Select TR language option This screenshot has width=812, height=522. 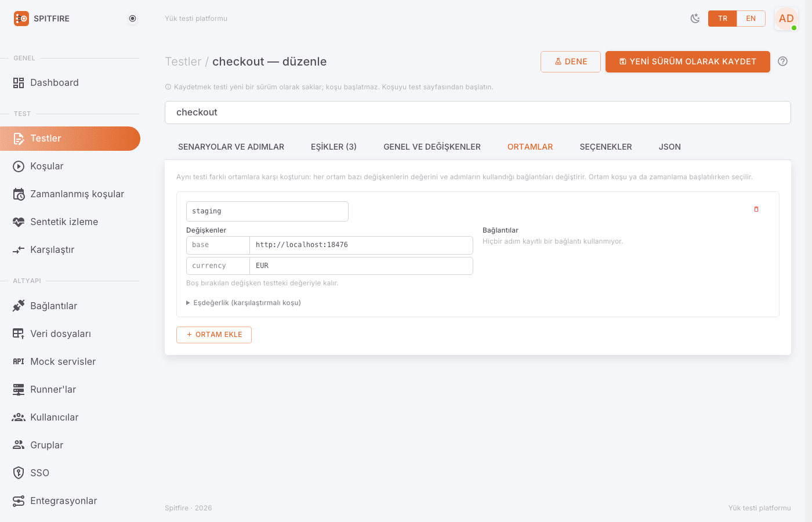pos(723,19)
